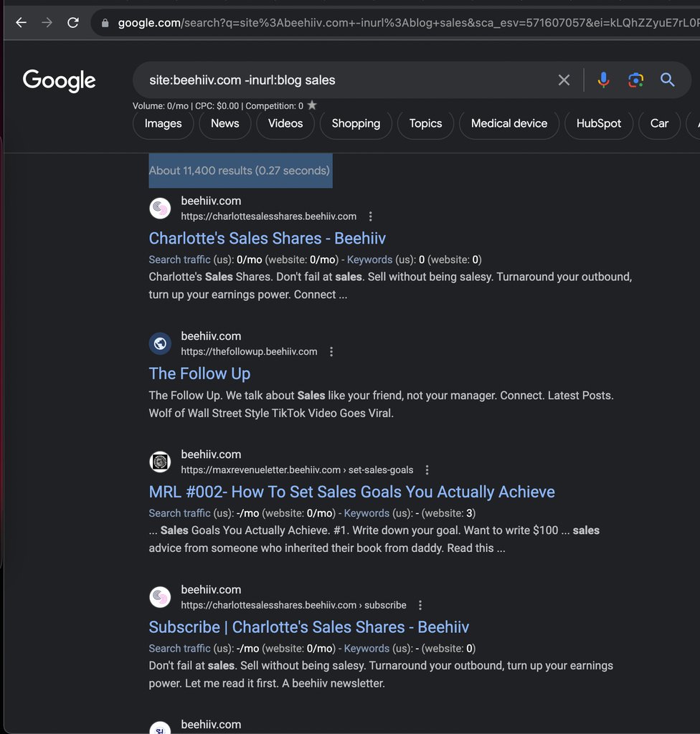The image size is (700, 734).
Task: Click the padlock site info icon
Action: click(105, 23)
